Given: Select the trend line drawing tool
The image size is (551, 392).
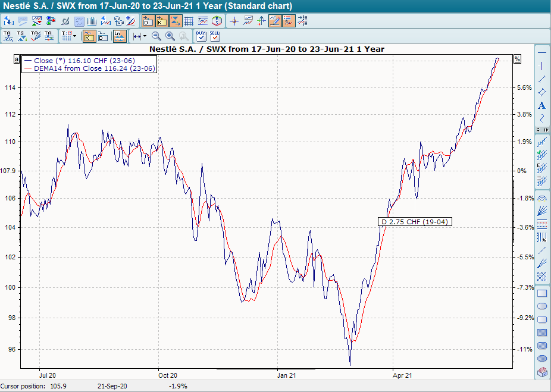Looking at the screenshot, I should (x=541, y=79).
